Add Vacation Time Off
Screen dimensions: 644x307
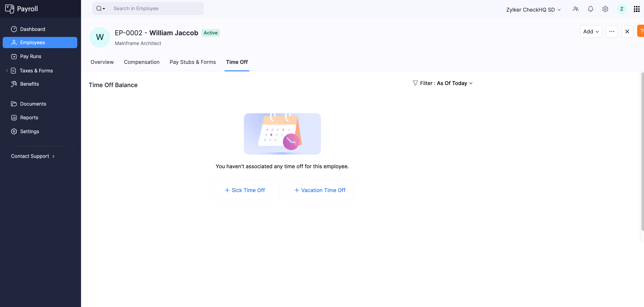tap(320, 190)
